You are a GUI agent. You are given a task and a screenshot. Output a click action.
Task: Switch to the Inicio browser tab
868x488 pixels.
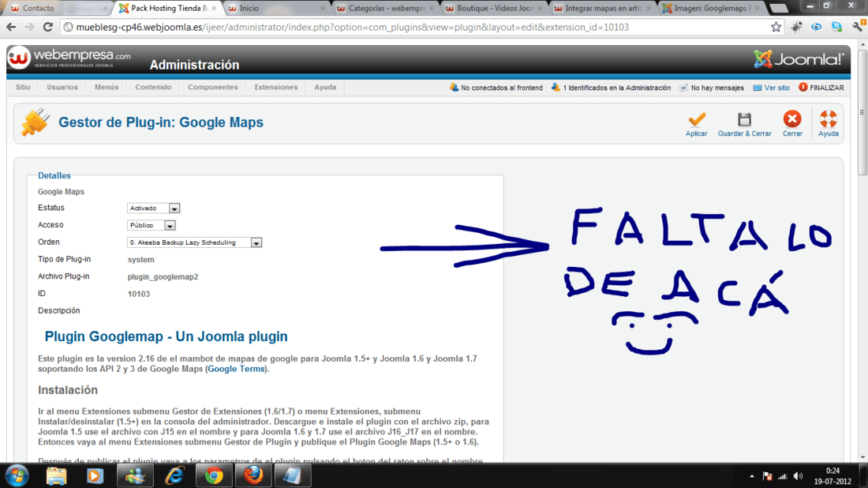277,9
